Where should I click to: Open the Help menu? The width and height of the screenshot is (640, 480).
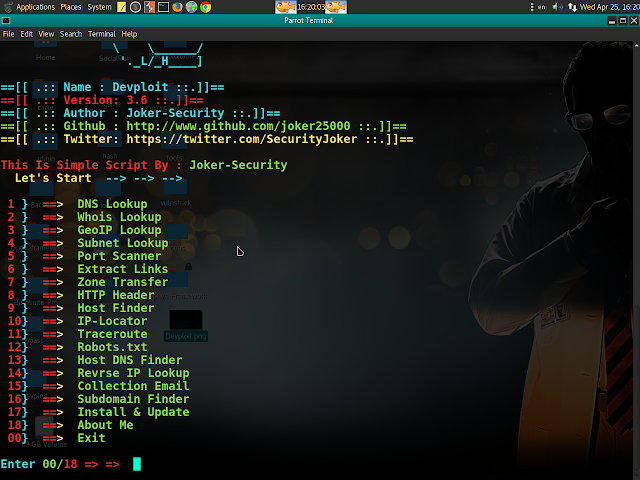tap(129, 34)
